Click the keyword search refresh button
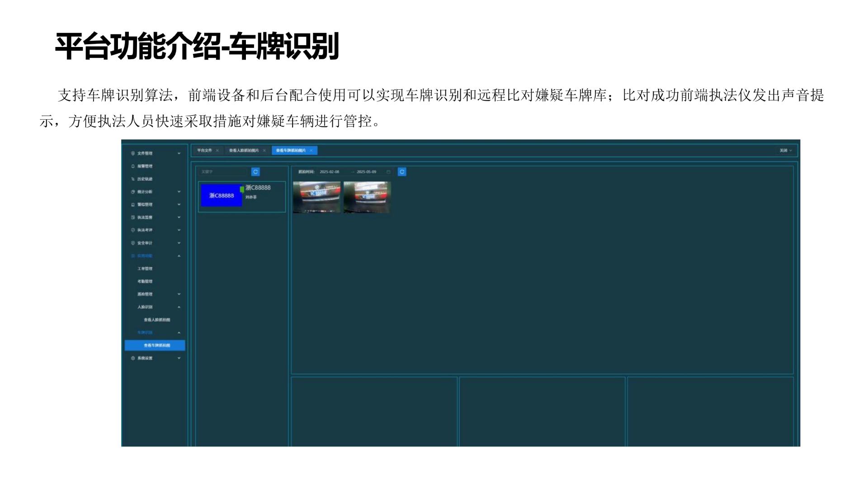 click(256, 172)
